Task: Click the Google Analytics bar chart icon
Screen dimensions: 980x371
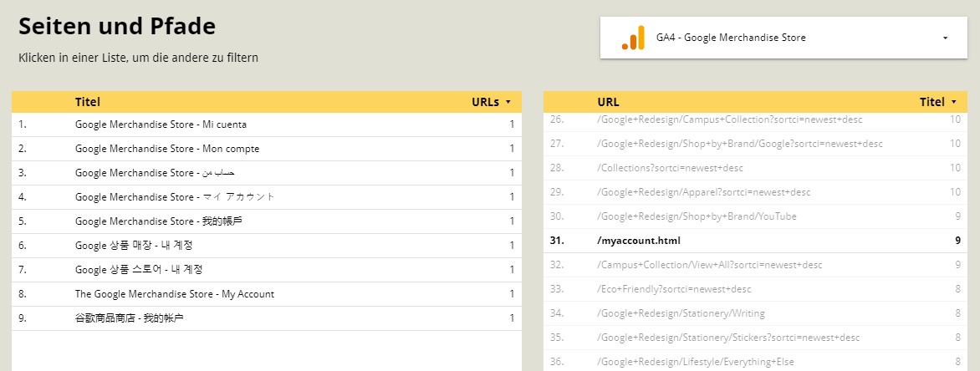Action: (x=633, y=38)
